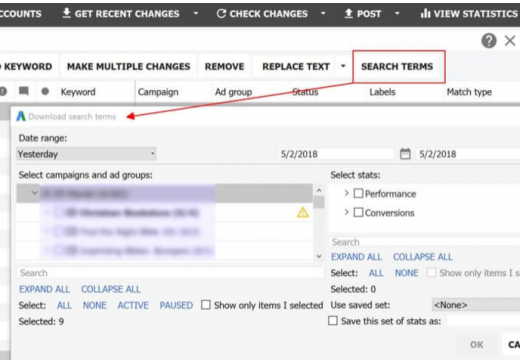This screenshot has height=360, width=520.
Task: Click Collapse All under campaigns list
Action: pos(111,289)
